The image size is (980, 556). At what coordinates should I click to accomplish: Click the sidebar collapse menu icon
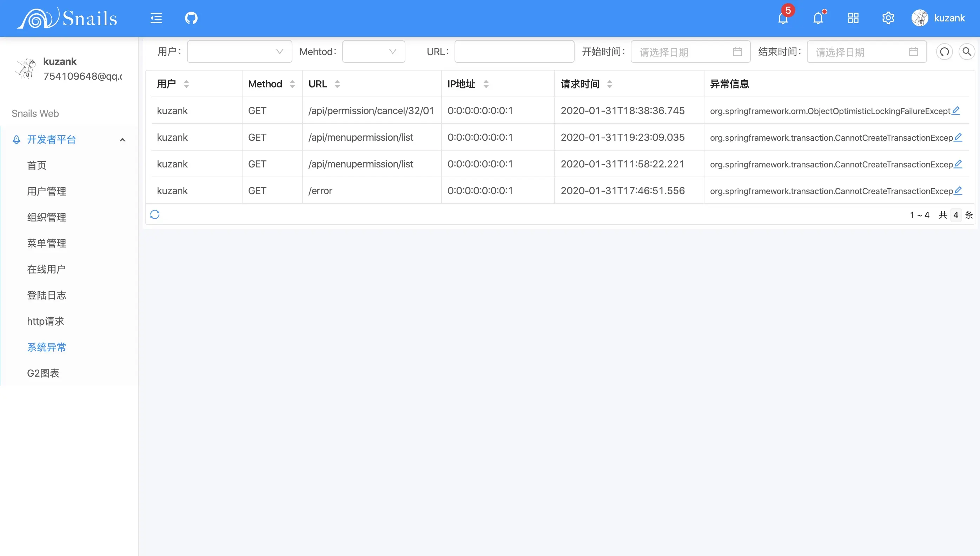(x=156, y=18)
